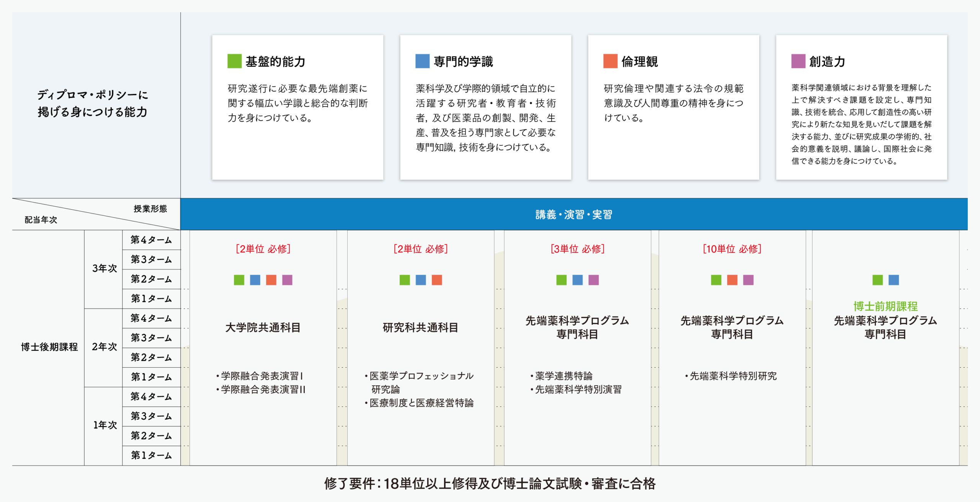The height and width of the screenshot is (502, 980).
Task: Click green square under 10単位 必修
Action: pos(716,280)
